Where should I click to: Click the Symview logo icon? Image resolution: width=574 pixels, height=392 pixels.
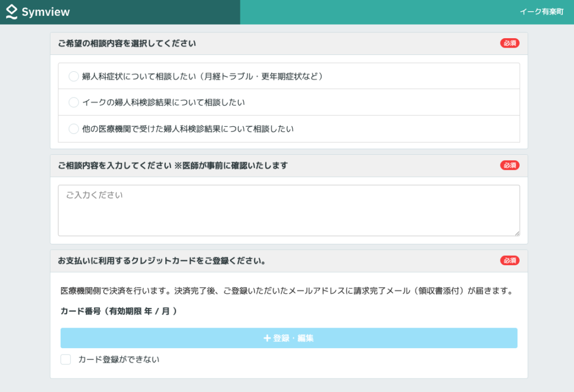point(12,12)
